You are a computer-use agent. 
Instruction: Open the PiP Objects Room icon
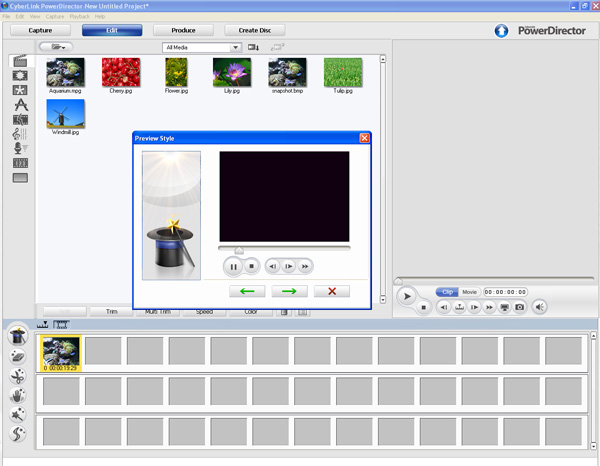click(x=20, y=90)
